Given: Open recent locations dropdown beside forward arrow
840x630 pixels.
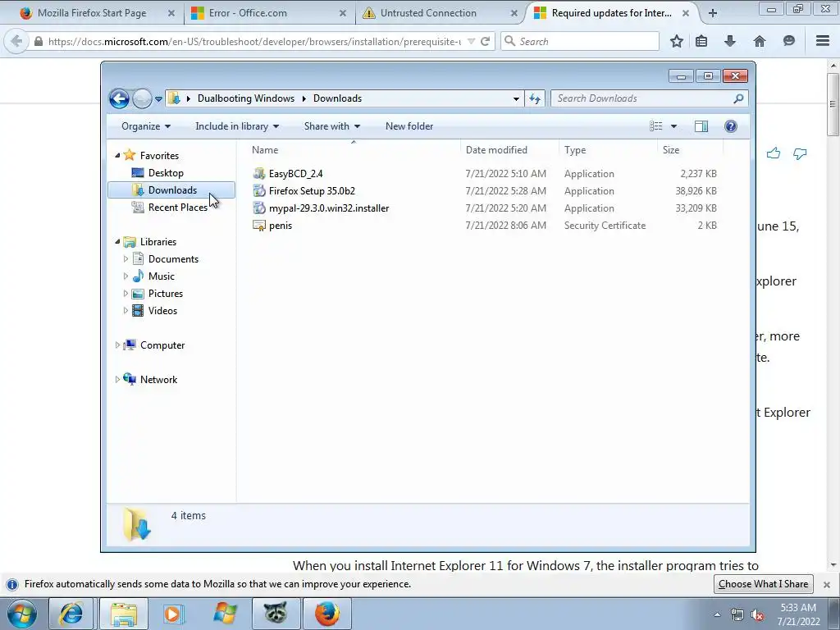Looking at the screenshot, I should [x=158, y=99].
